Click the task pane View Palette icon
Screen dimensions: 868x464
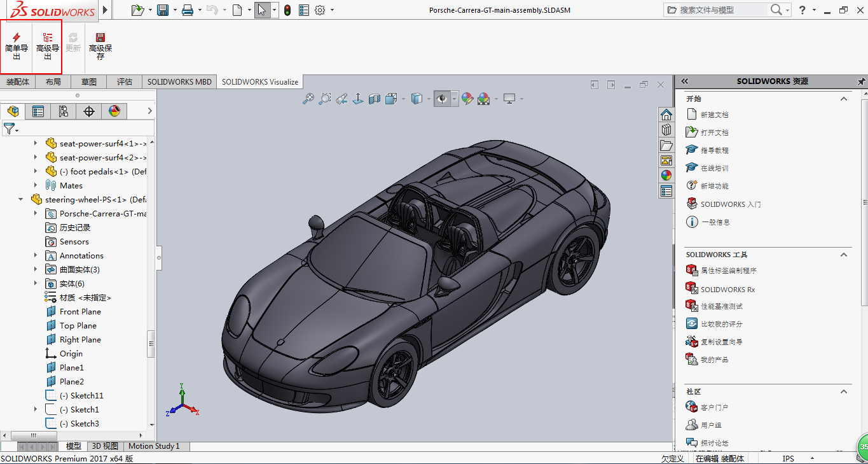click(666, 160)
